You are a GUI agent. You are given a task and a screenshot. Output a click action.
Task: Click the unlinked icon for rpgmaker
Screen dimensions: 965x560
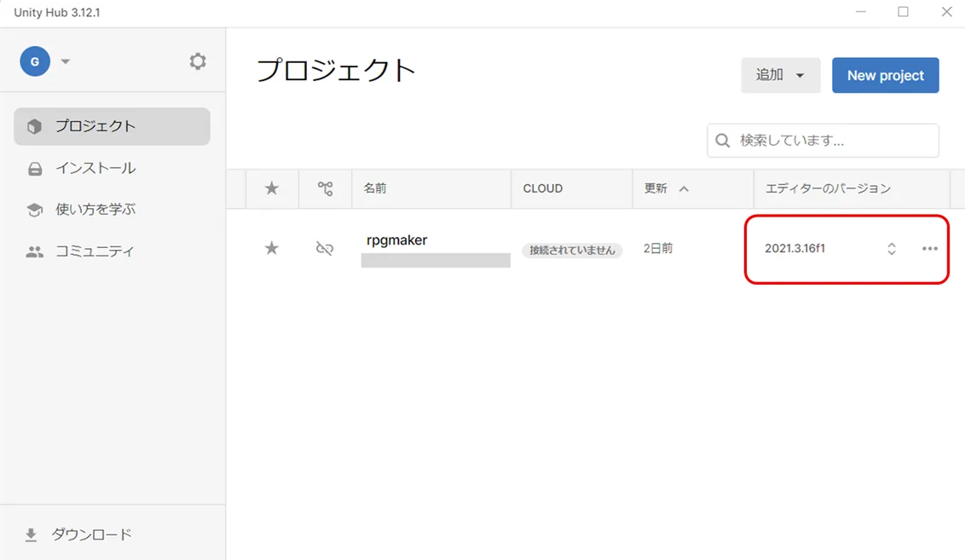tap(325, 248)
